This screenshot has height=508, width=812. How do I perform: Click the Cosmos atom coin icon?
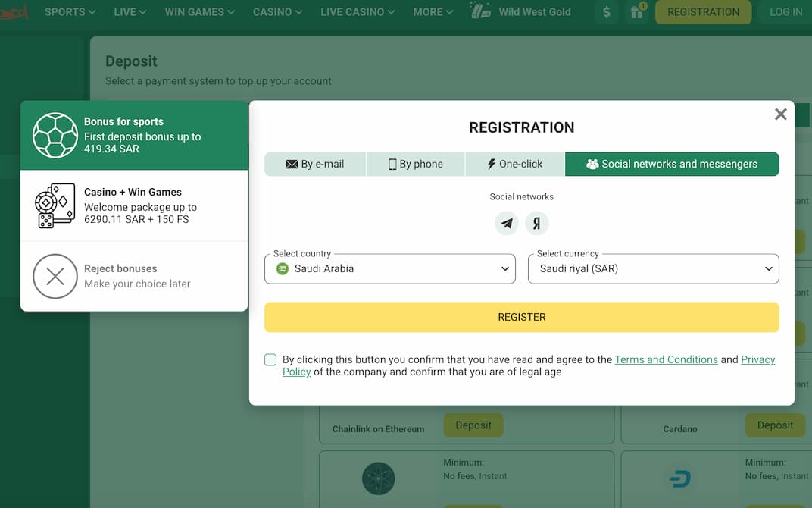pos(379,478)
